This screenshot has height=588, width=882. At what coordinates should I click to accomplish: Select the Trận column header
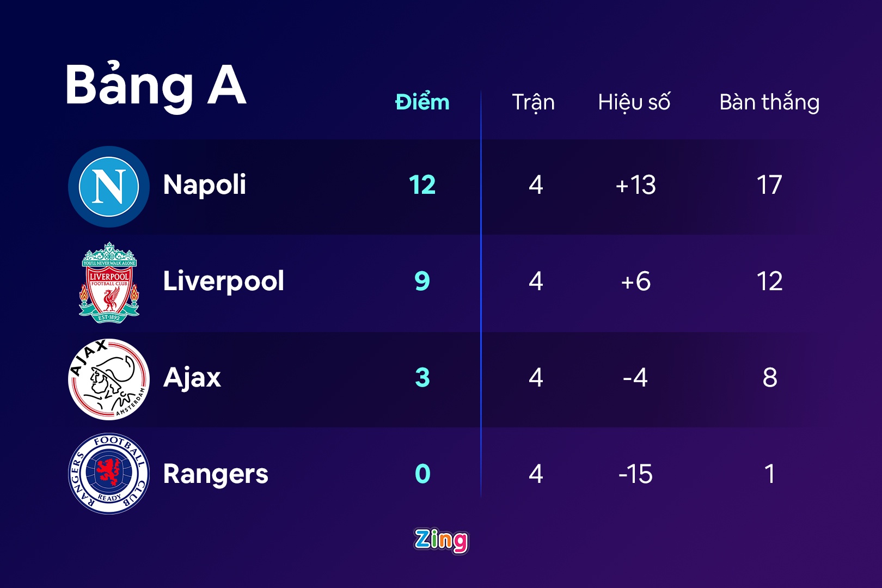click(x=533, y=102)
